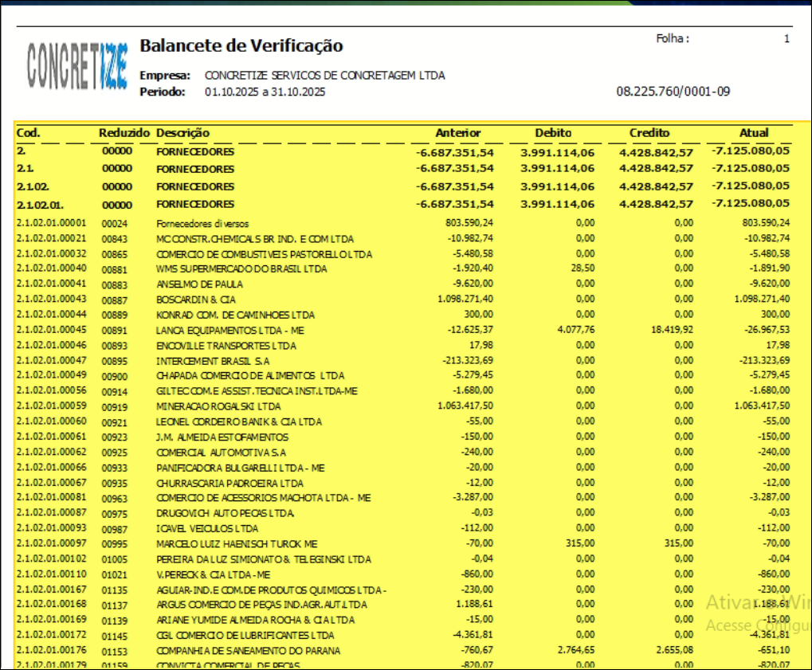Image resolution: width=812 pixels, height=670 pixels.
Task: Click the Balancete de Verificação report title
Action: [241, 46]
